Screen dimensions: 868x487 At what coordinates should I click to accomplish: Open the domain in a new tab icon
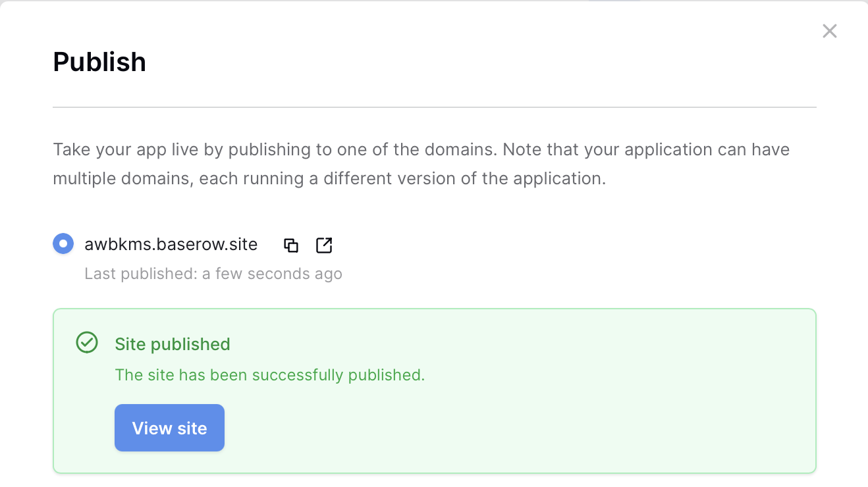pos(324,245)
